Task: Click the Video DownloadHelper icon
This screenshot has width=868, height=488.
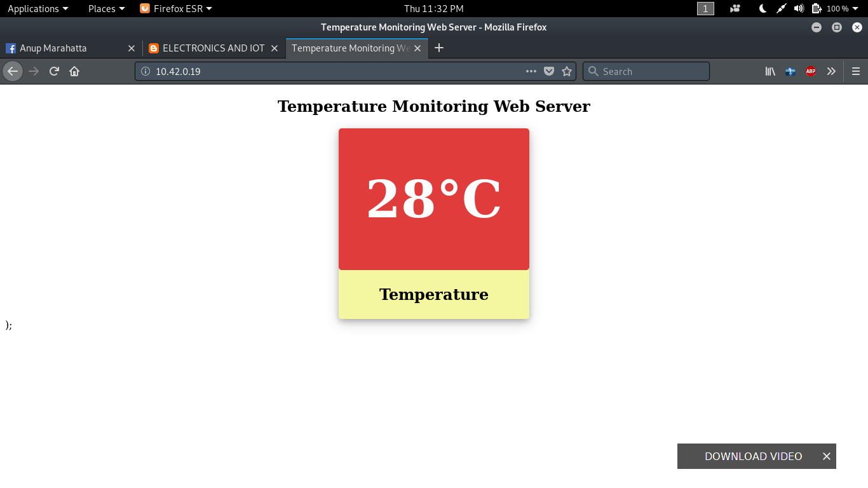Action: (790, 71)
